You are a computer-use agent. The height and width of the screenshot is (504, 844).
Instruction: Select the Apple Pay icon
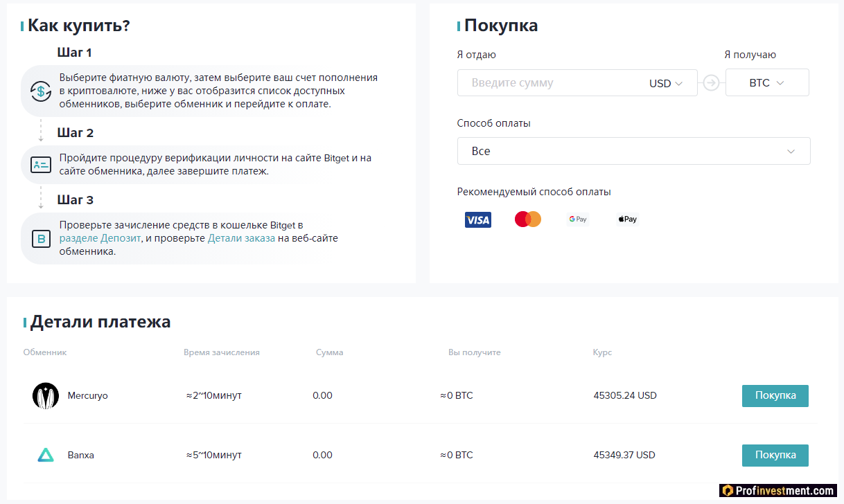pos(627,219)
